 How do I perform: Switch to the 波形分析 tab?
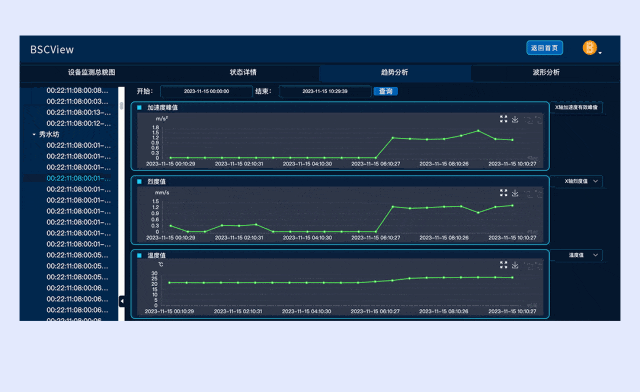point(546,72)
